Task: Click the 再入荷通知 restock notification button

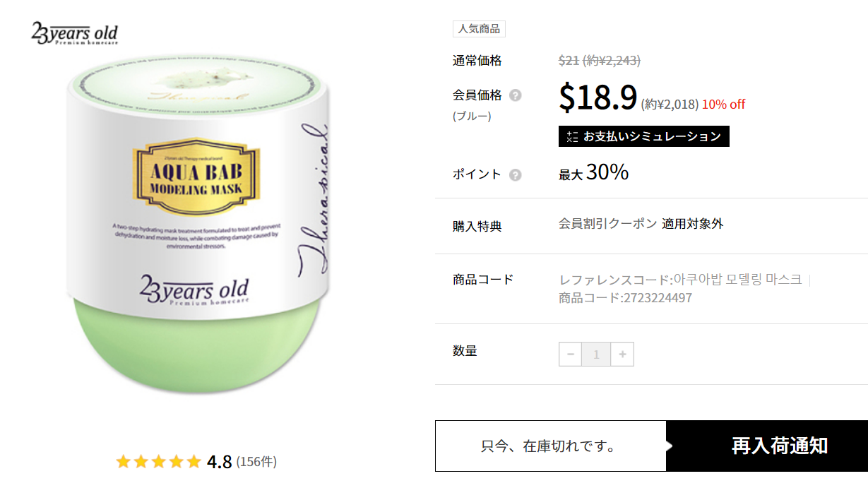Action: [x=767, y=446]
